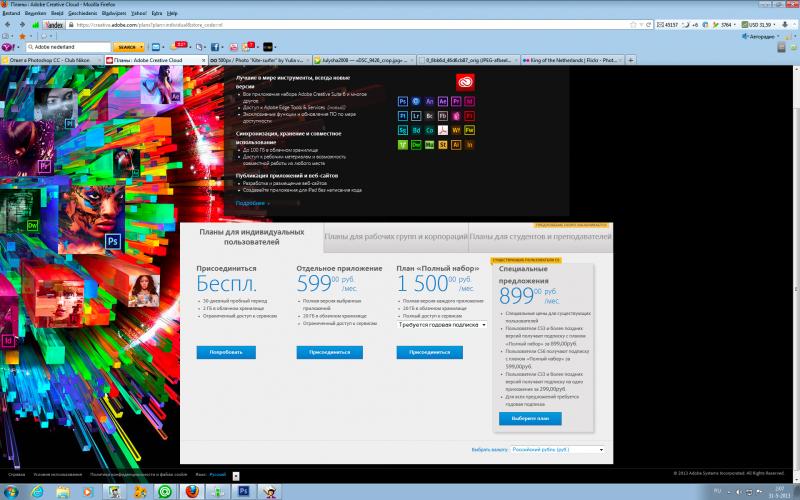Click the Попробовать try button
800x500 pixels.
pos(226,352)
